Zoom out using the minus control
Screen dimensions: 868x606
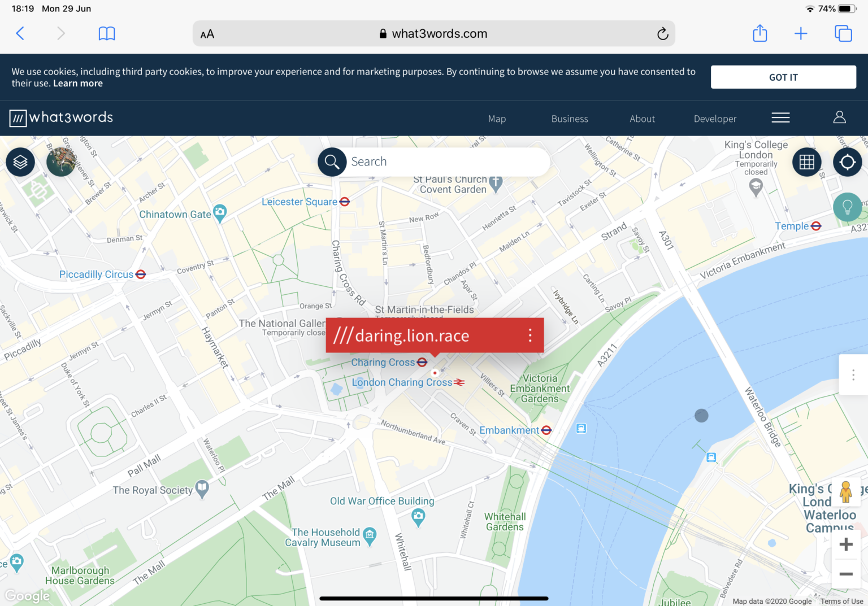846,574
